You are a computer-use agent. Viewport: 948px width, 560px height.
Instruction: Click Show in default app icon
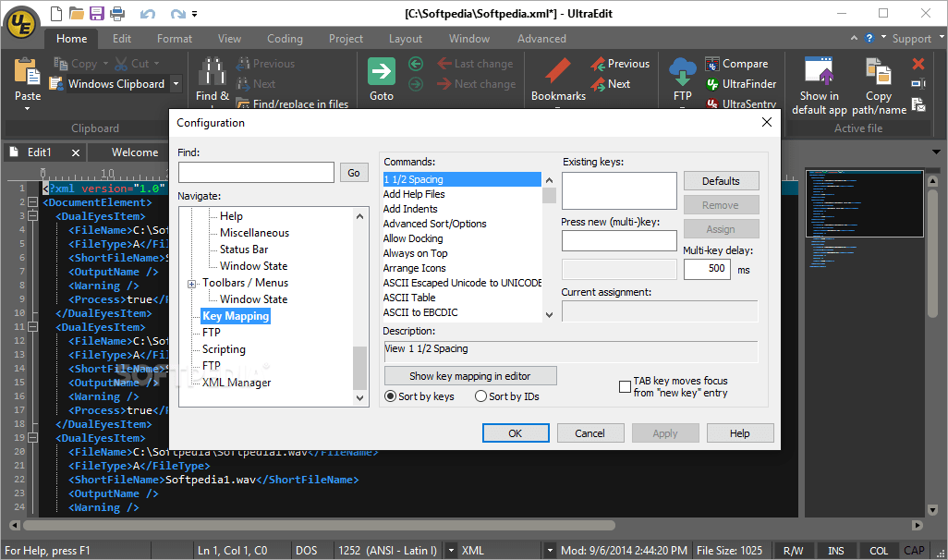click(820, 71)
